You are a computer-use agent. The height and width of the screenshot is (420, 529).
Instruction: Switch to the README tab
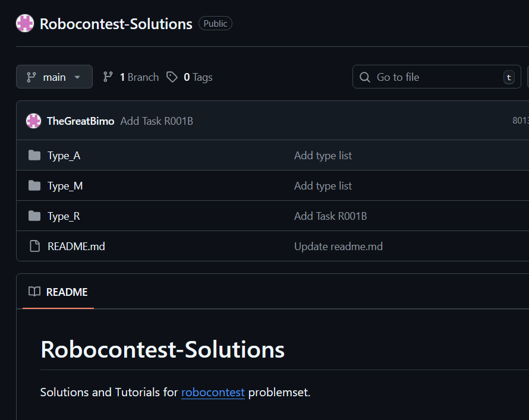click(67, 292)
